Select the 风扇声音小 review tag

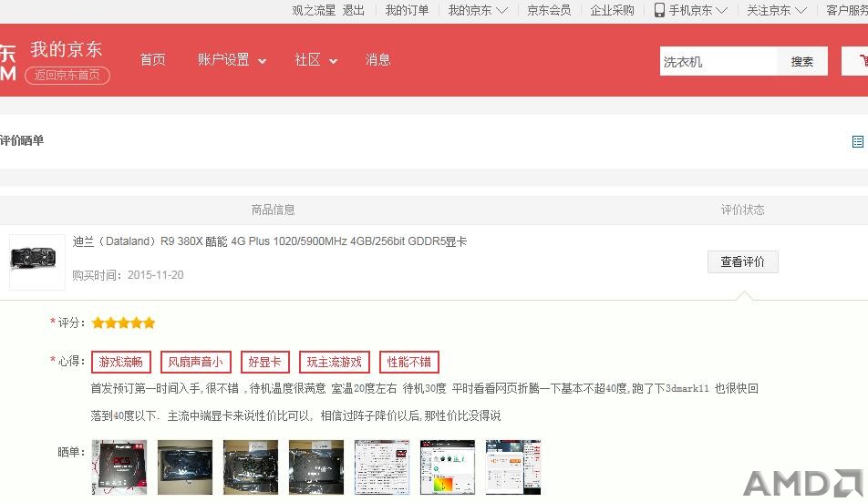click(x=195, y=362)
